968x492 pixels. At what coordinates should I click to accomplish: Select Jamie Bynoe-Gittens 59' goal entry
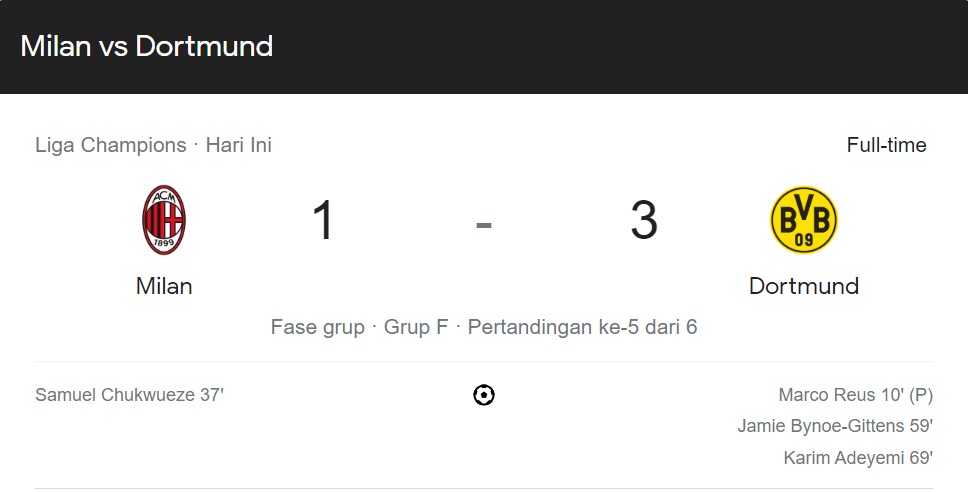click(835, 426)
